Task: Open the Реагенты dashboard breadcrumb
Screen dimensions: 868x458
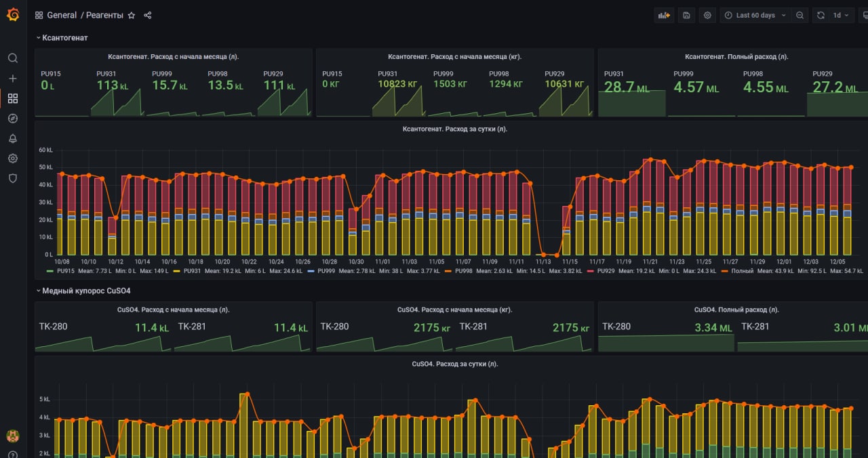Action: [104, 15]
